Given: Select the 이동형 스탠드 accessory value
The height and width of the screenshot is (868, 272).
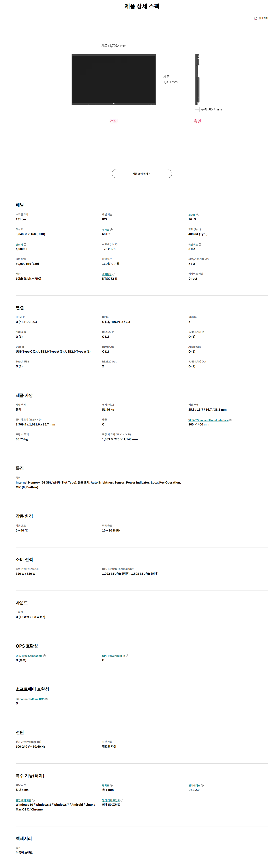Looking at the screenshot, I should [x=24, y=852].
